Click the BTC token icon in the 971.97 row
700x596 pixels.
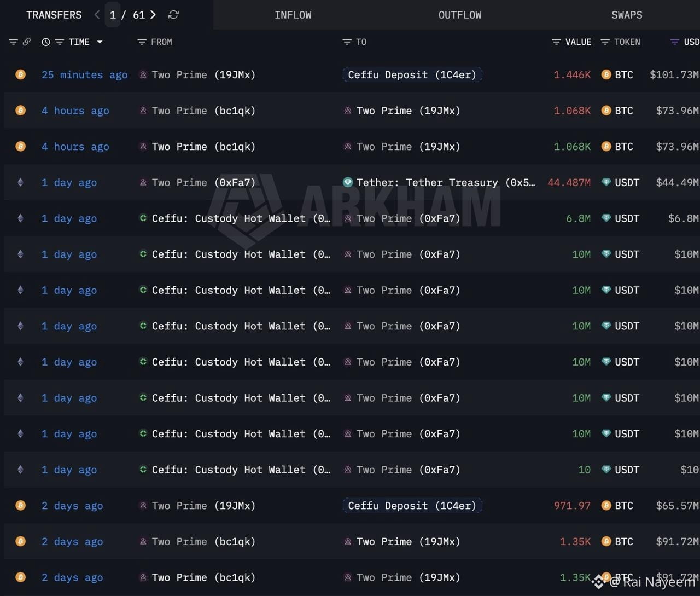[606, 505]
